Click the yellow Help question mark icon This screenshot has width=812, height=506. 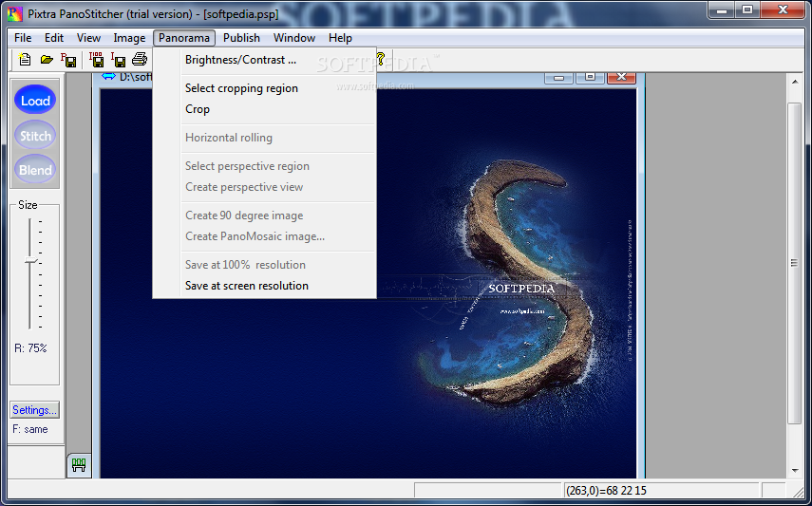click(x=381, y=59)
